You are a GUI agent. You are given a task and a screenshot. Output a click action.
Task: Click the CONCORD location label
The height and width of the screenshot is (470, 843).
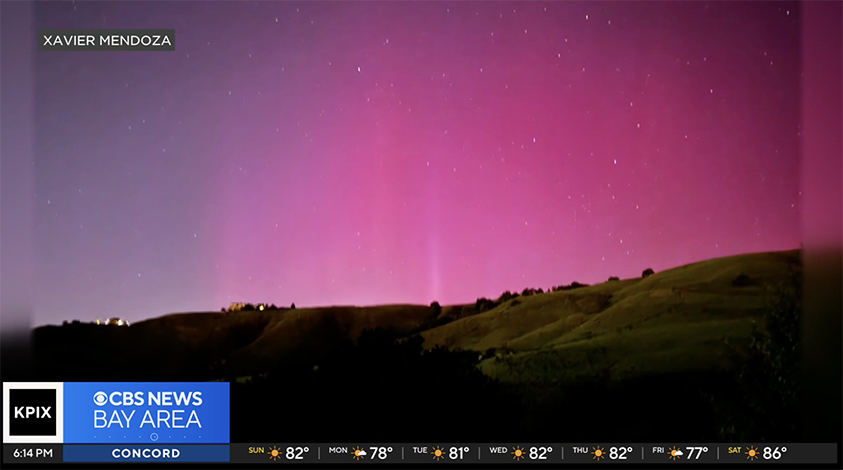[x=146, y=453]
